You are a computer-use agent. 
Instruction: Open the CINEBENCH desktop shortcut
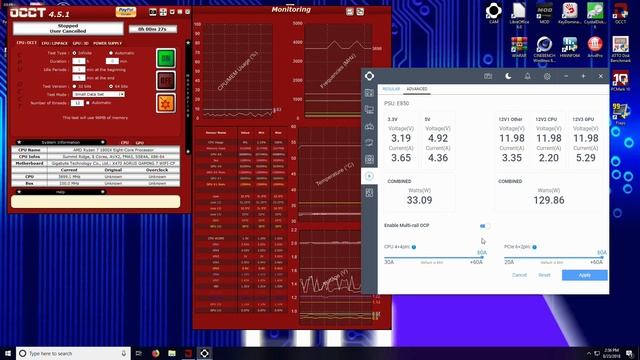[x=544, y=49]
